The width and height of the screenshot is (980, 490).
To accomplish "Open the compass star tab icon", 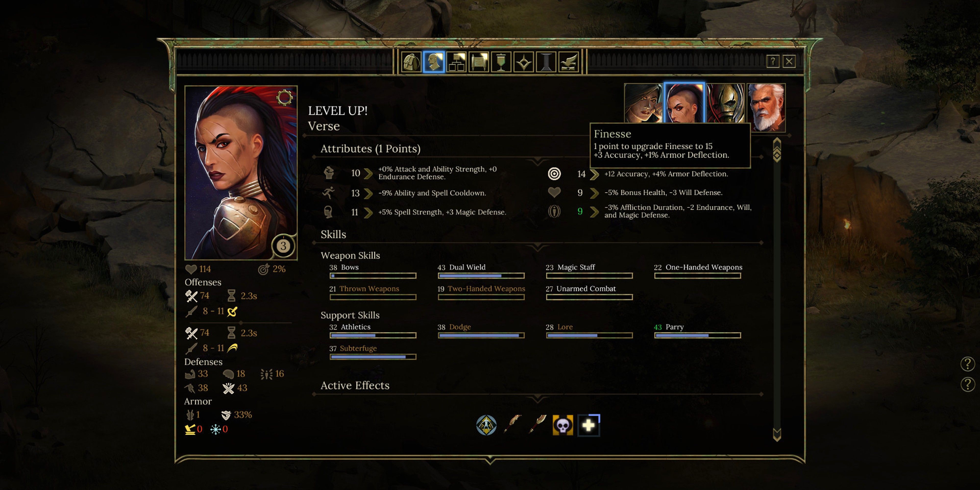I will [x=524, y=62].
